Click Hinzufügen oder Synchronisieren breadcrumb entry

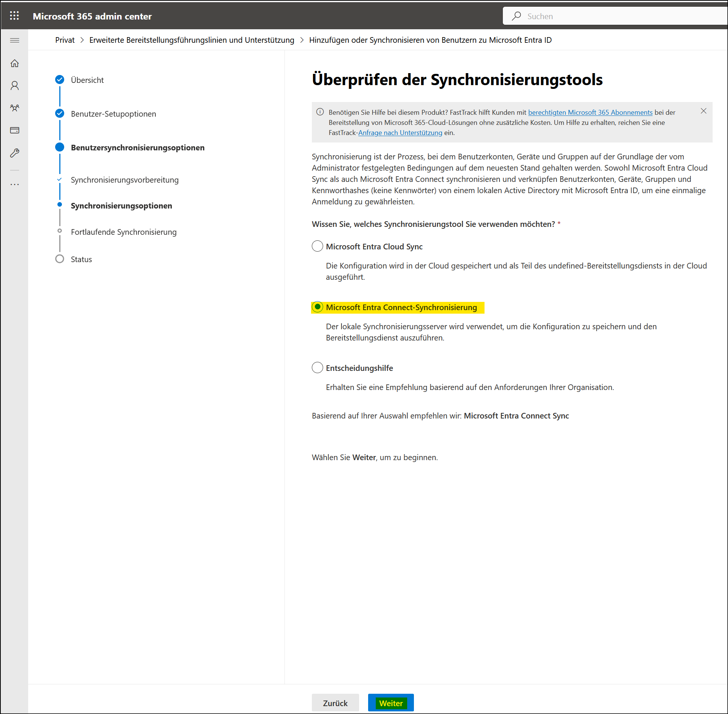coord(430,40)
